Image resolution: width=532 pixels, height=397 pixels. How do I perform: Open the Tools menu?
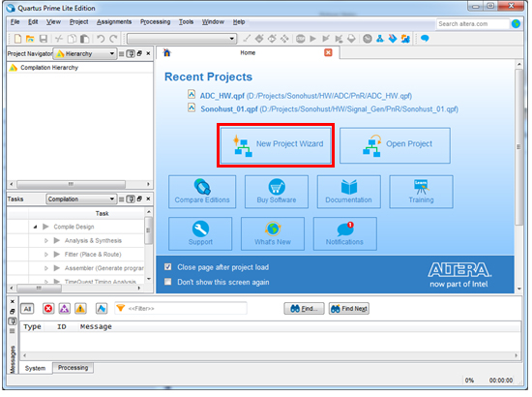click(187, 21)
